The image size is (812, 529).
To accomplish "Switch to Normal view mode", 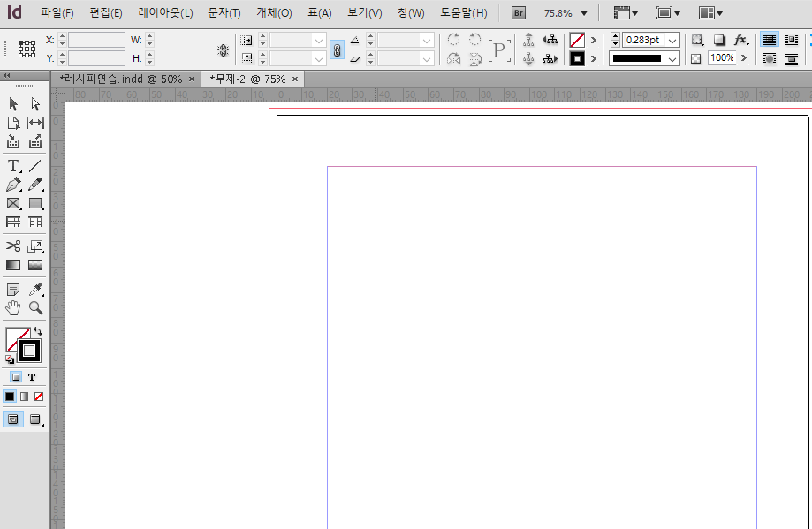I will click(13, 419).
